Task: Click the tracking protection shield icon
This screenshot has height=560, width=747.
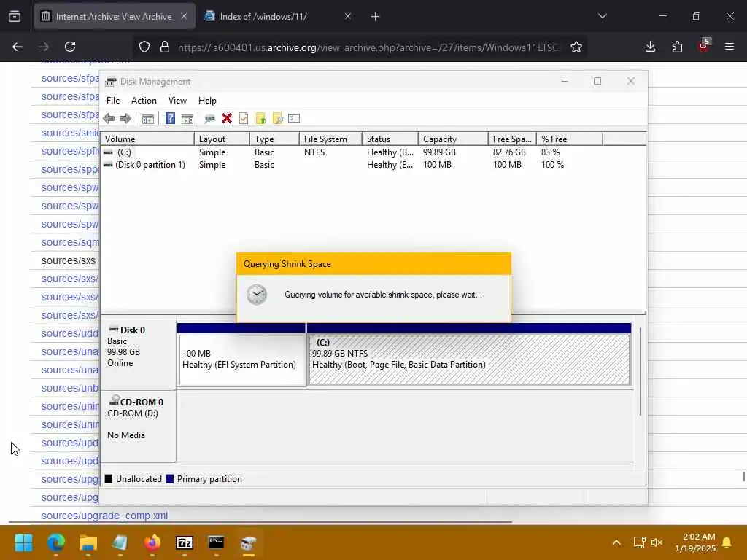Action: pyautogui.click(x=144, y=47)
